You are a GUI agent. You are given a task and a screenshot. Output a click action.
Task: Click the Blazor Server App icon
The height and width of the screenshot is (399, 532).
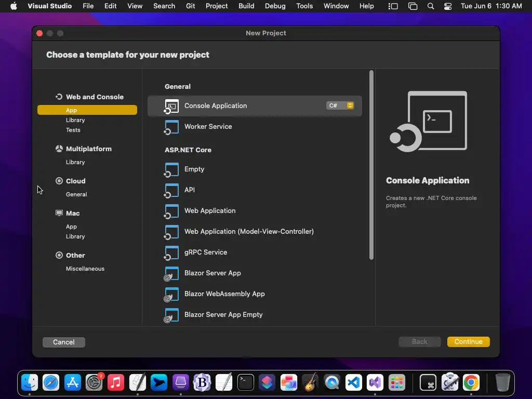pos(171,274)
